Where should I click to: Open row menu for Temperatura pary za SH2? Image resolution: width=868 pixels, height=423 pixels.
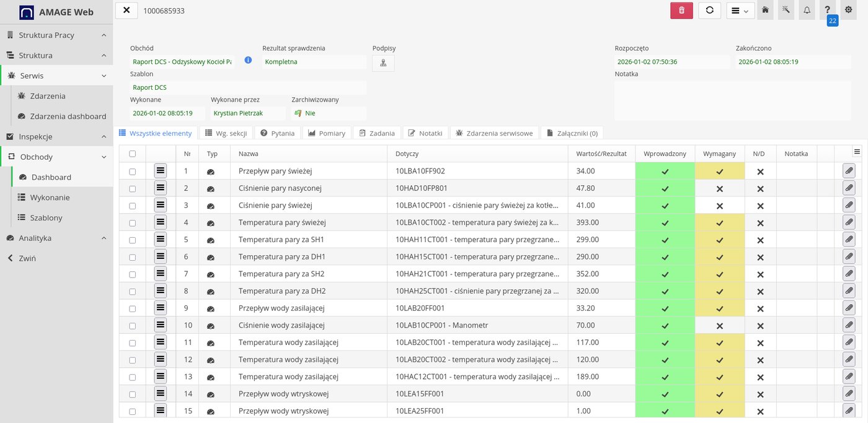[x=161, y=274]
